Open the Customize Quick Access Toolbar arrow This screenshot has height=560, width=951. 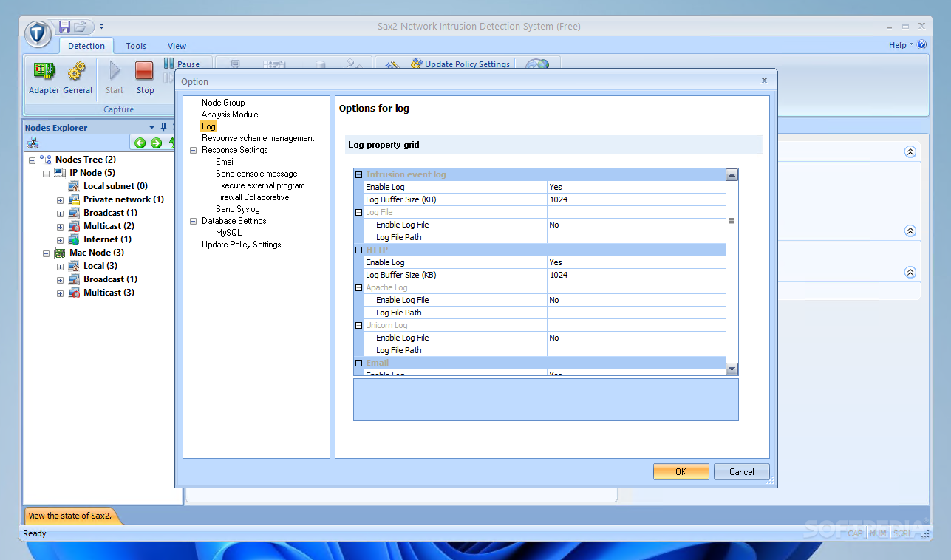coord(101,27)
